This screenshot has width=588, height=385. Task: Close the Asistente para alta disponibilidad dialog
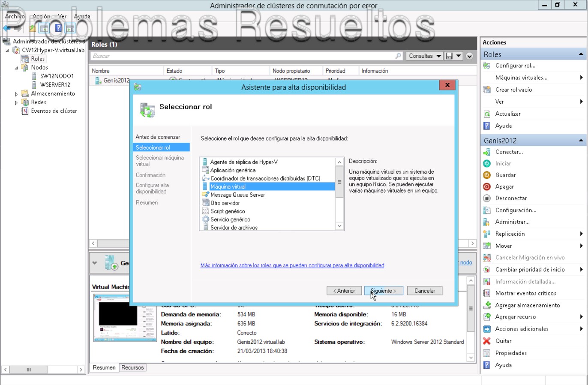click(447, 85)
